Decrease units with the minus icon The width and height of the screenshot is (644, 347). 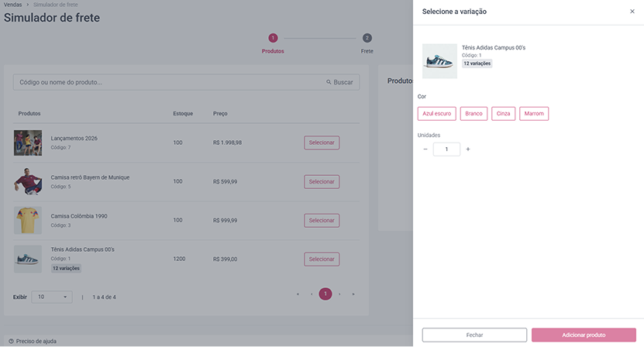[x=425, y=149]
